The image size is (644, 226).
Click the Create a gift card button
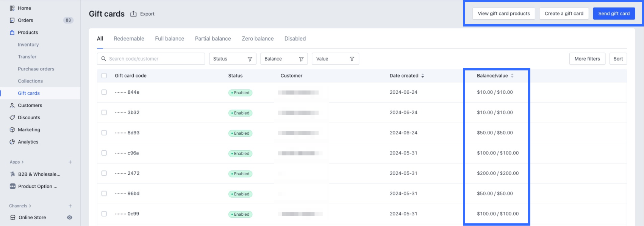point(564,14)
